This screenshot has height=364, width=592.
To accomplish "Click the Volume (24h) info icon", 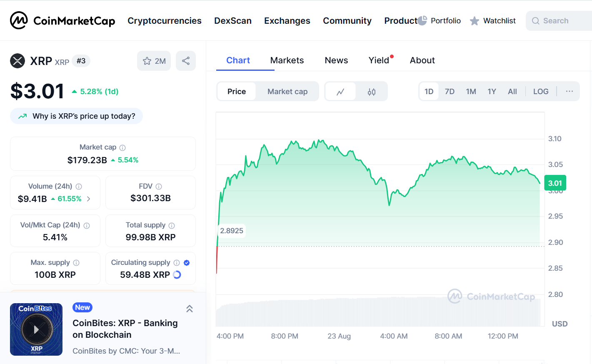I will tap(79, 187).
